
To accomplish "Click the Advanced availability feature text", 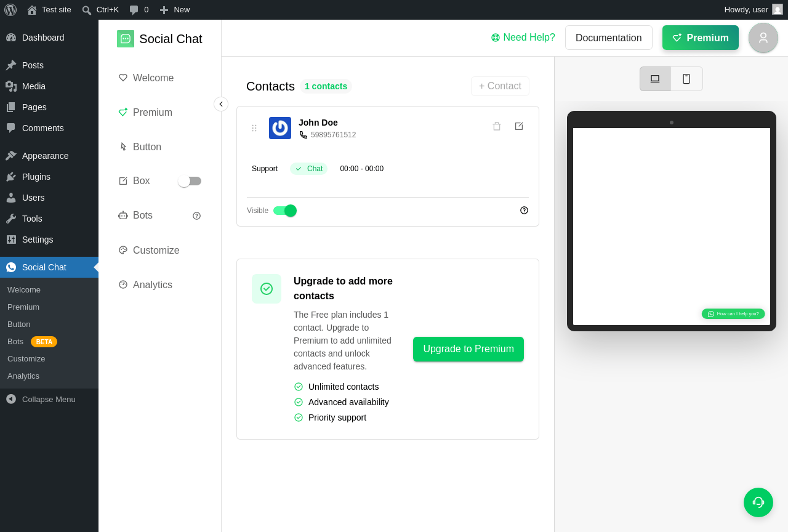I will point(348,402).
